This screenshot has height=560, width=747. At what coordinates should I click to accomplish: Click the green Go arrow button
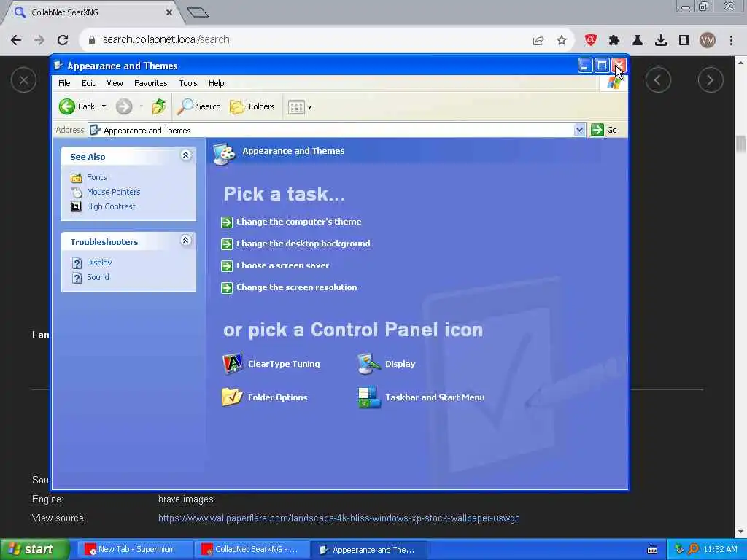pos(597,130)
